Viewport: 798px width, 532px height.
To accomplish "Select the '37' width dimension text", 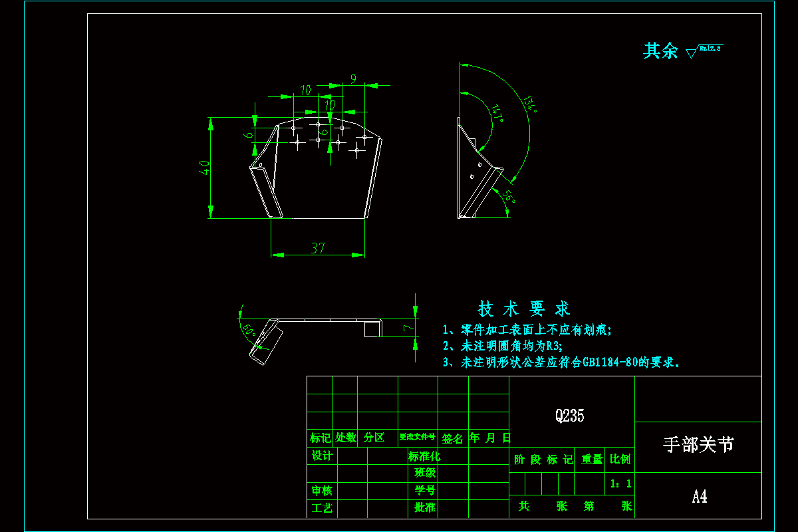I will coord(318,248).
